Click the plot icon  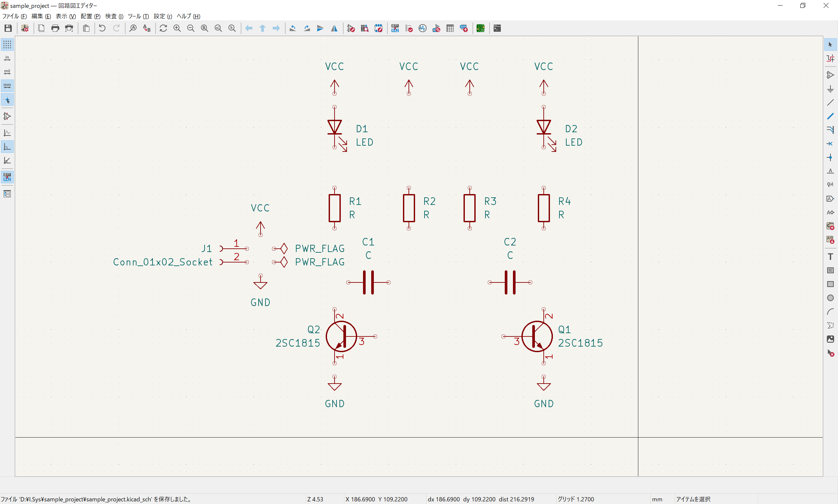69,28
